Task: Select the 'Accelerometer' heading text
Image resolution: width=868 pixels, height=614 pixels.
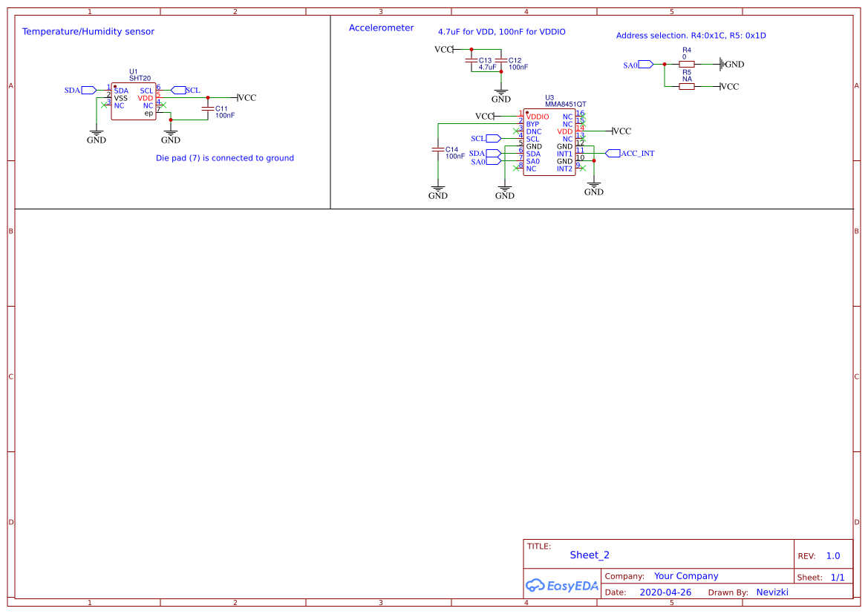Action: pyautogui.click(x=382, y=27)
